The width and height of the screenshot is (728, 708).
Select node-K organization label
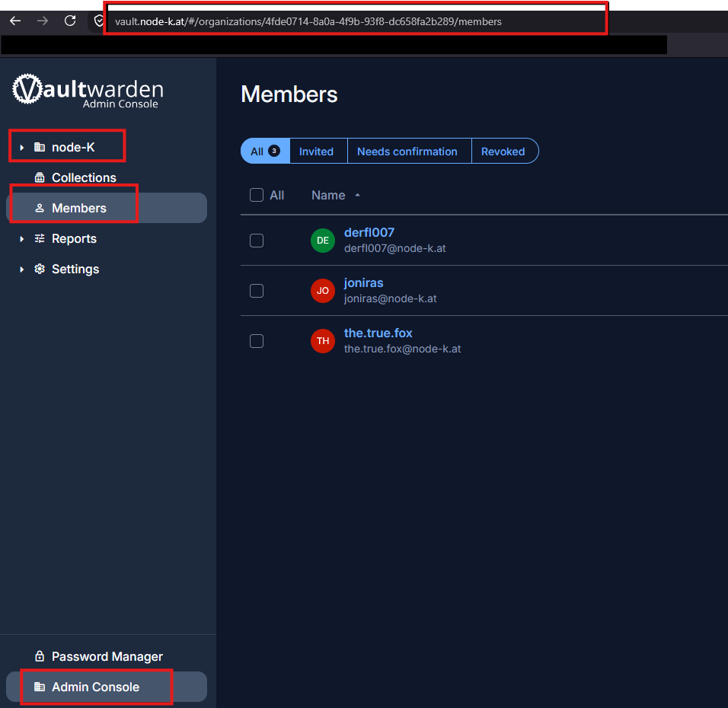[x=73, y=147]
